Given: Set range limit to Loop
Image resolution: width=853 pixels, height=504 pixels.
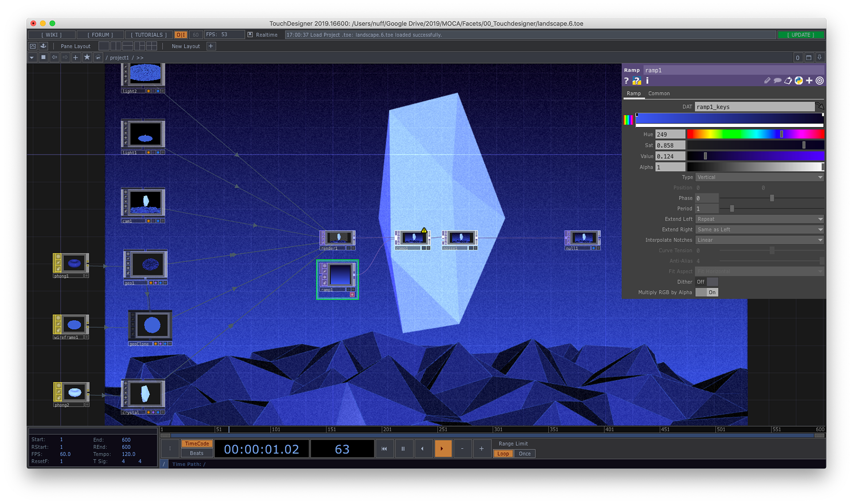Looking at the screenshot, I should (x=503, y=454).
